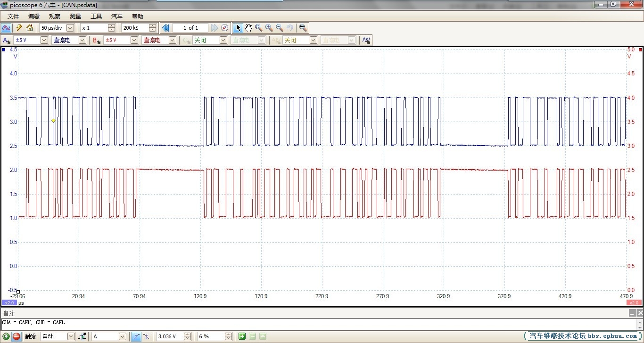Select the scope mode waveform icon
Viewport: 644px width, 343px height.
[6, 28]
